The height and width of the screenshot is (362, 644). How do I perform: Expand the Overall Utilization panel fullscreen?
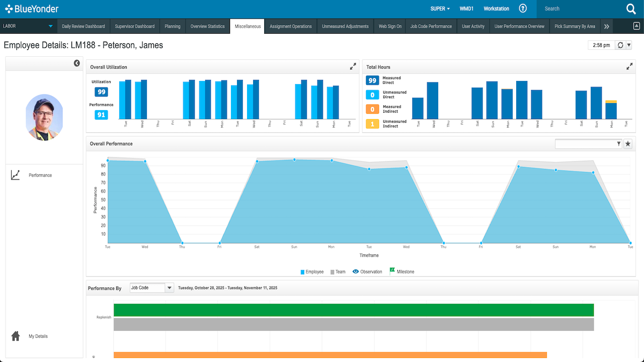353,66
